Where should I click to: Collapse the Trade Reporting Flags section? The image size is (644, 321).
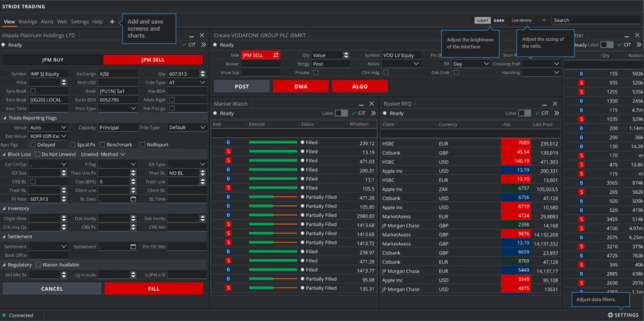(5, 118)
